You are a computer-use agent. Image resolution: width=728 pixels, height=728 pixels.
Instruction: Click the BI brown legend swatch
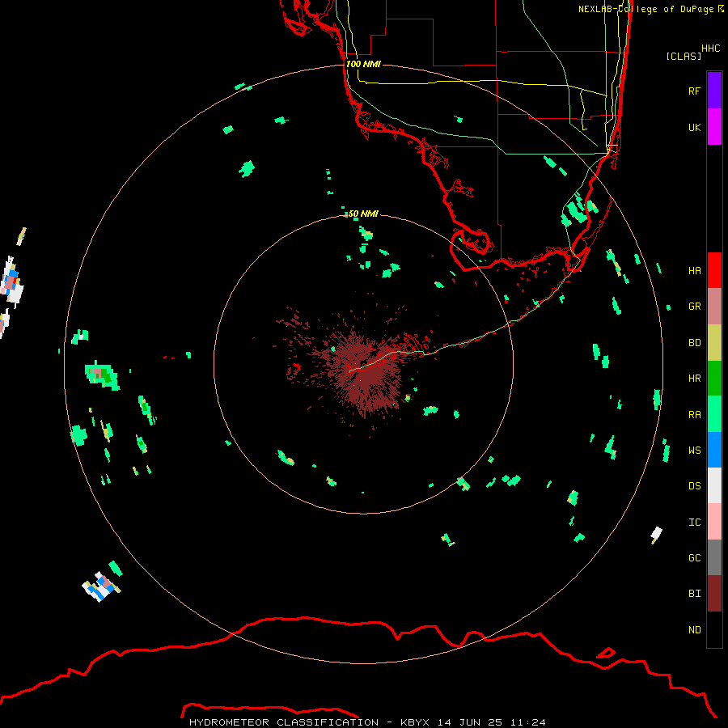(x=714, y=594)
